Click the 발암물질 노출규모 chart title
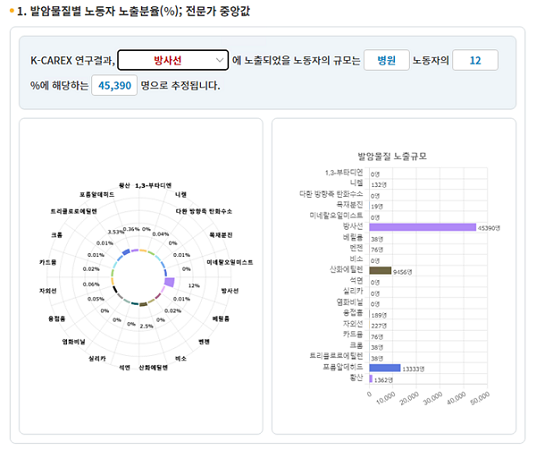The image size is (536, 450). pyautogui.click(x=392, y=157)
